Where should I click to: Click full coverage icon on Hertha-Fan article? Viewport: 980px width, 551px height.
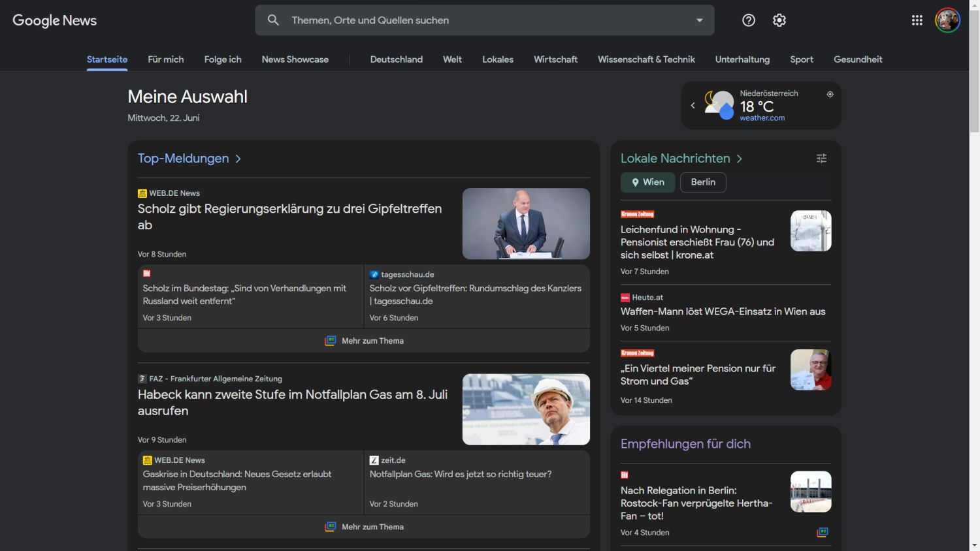point(823,532)
